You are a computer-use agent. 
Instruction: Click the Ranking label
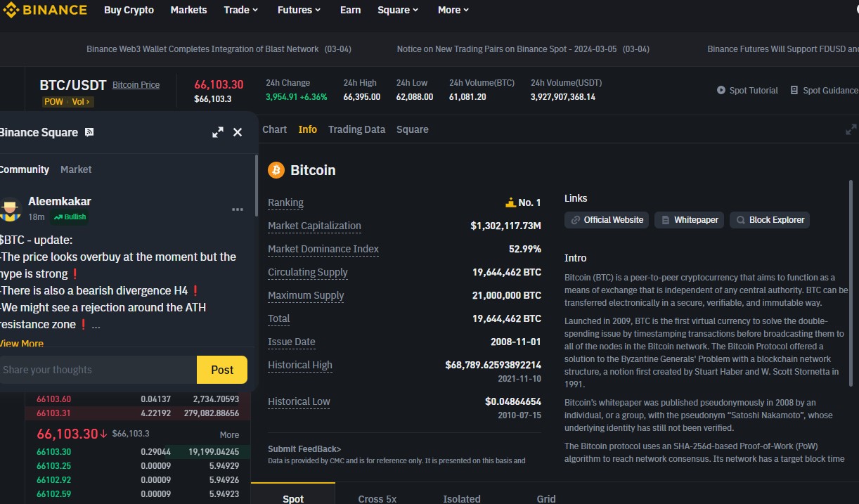click(x=285, y=202)
